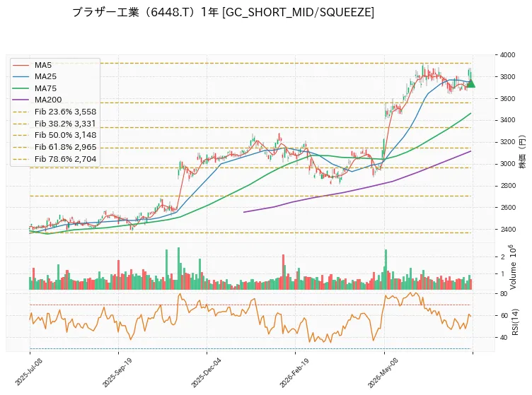Screen dimensions: 532x395
Task: Click the 株価 (円) axis label
Action: coord(522,151)
